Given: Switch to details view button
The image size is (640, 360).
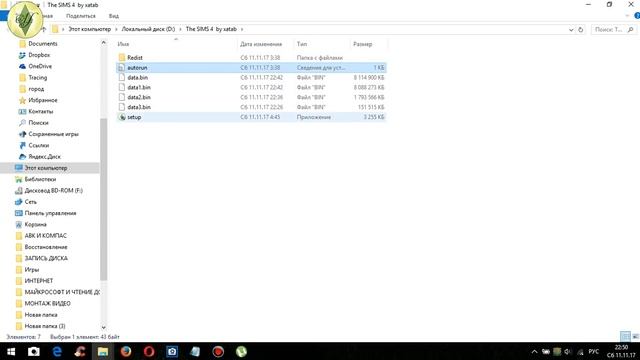Looking at the screenshot, I should click(x=625, y=337).
